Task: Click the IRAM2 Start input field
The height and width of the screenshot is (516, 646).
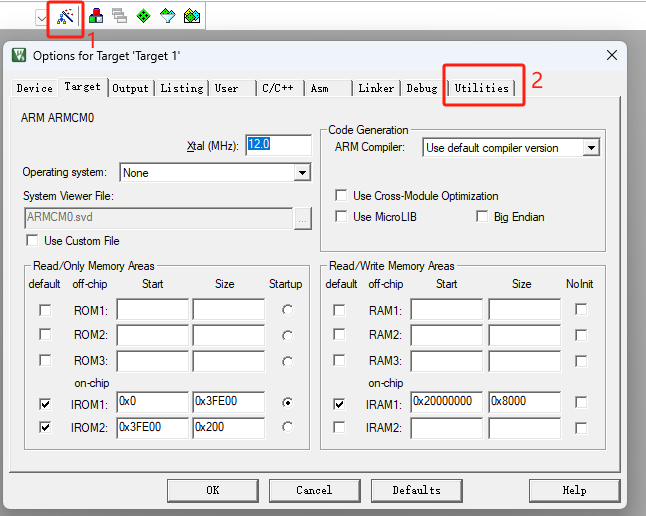Action: pyautogui.click(x=447, y=429)
